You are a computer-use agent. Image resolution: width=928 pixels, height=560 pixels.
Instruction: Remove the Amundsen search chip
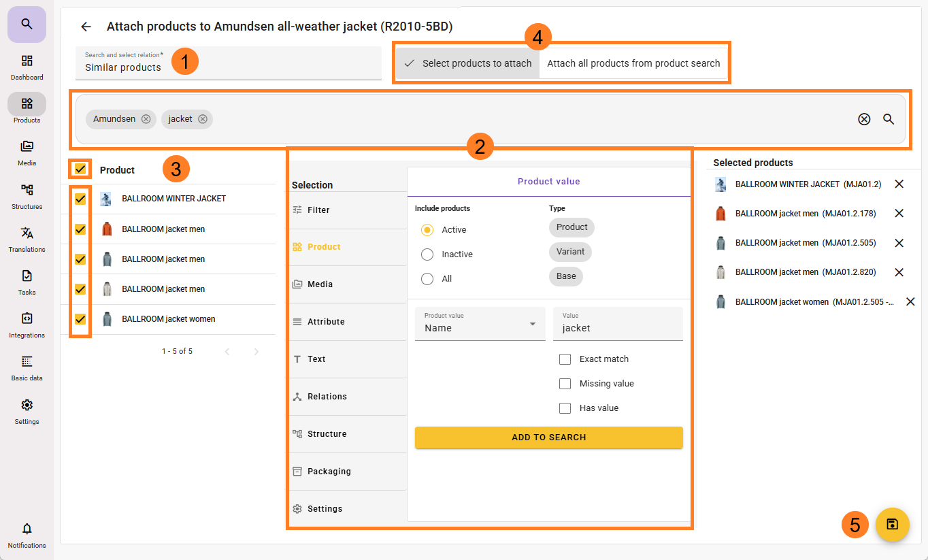146,119
